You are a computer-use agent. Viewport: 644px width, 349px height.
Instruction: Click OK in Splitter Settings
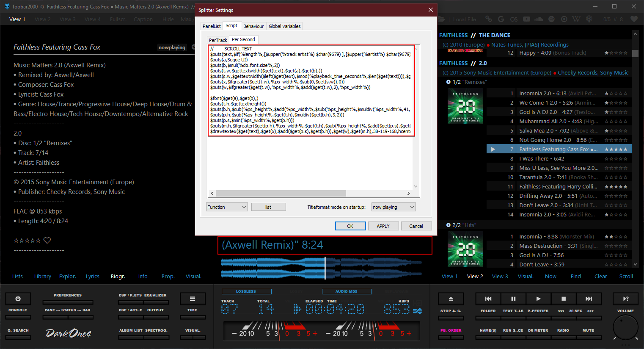click(x=350, y=226)
